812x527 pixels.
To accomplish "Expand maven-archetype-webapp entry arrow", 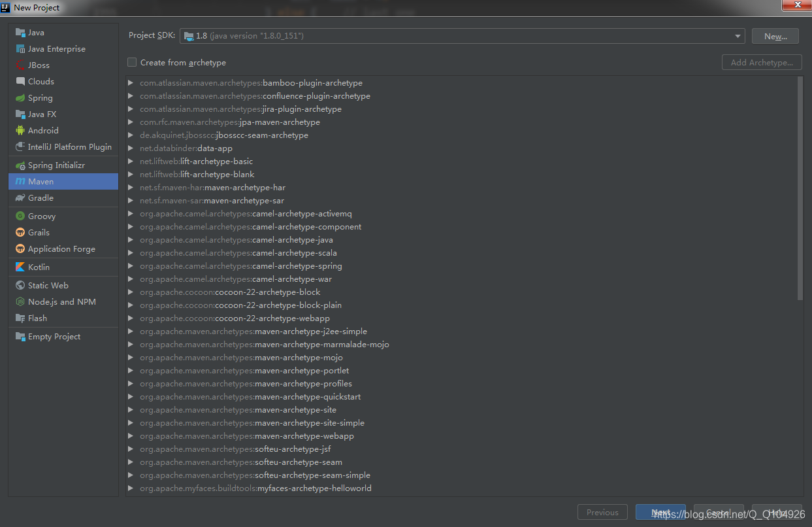I will click(x=131, y=436).
